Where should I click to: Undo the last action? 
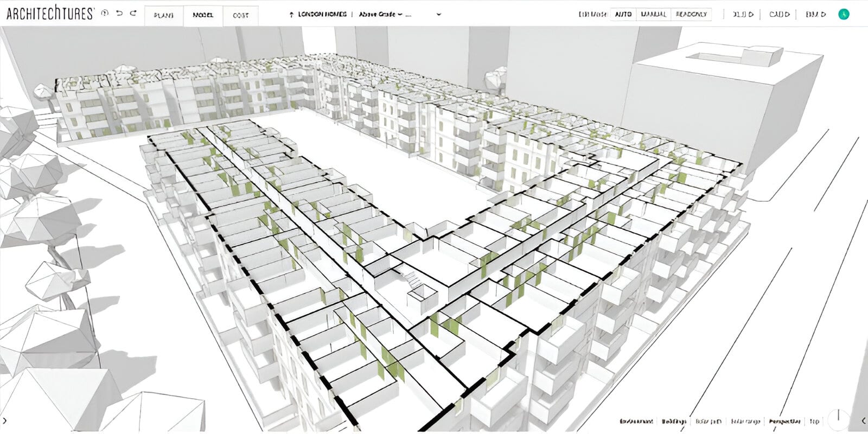point(119,13)
